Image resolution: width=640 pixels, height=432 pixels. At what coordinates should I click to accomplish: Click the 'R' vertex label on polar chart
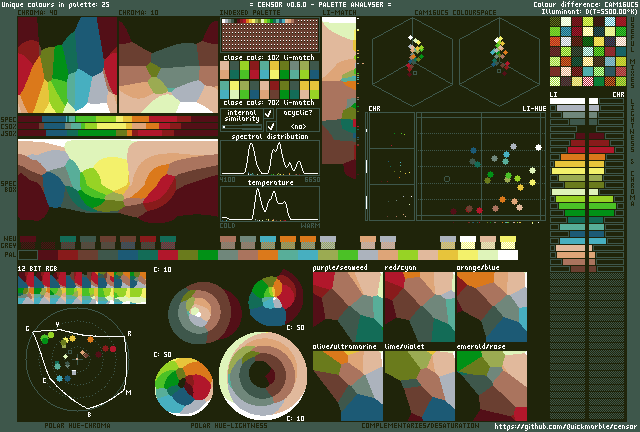pos(129,334)
